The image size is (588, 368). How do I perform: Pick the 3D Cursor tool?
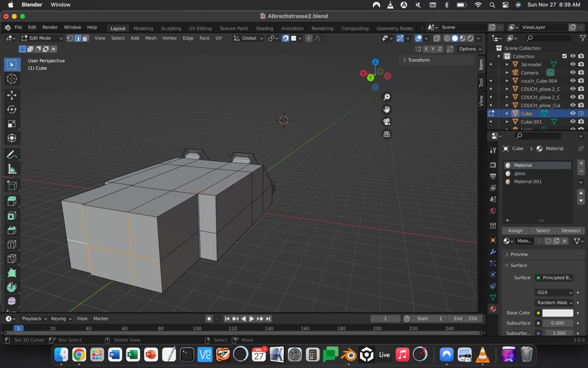click(12, 79)
